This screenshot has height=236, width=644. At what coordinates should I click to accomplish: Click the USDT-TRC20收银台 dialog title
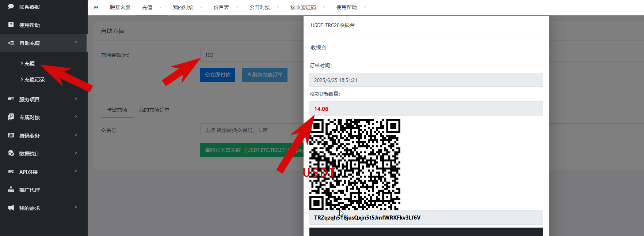[x=333, y=25]
